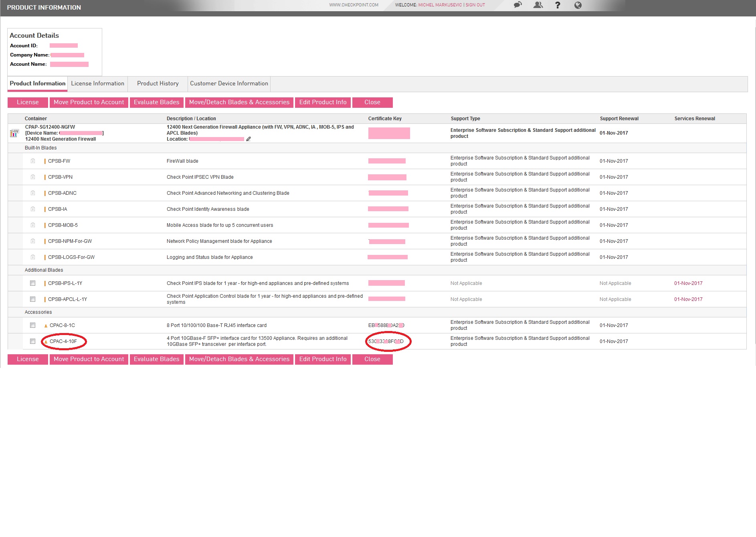Select the CPAP-SG12400-NGFW container text
The image size is (756, 537).
pyautogui.click(x=50, y=127)
